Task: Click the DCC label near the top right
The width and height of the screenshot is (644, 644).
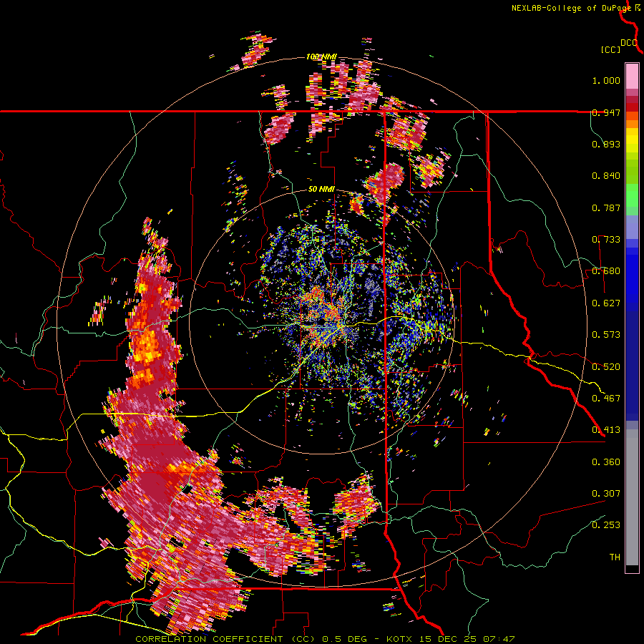Action: pos(629,43)
